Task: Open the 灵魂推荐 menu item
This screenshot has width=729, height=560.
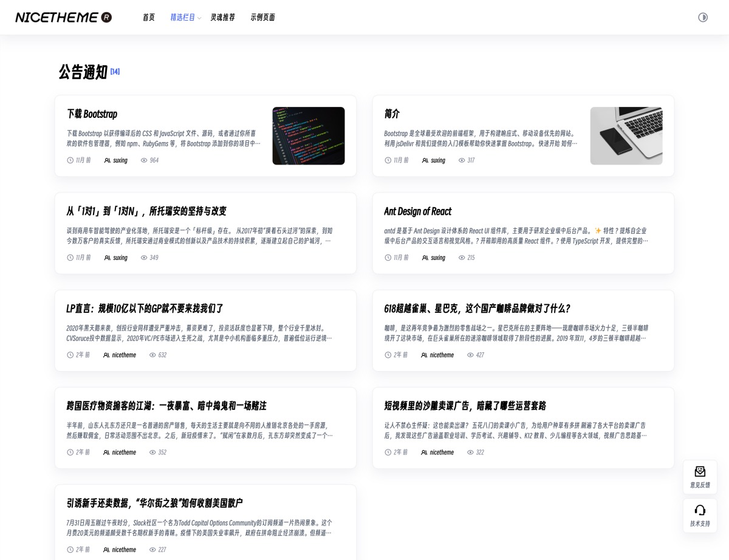Action: [222, 18]
